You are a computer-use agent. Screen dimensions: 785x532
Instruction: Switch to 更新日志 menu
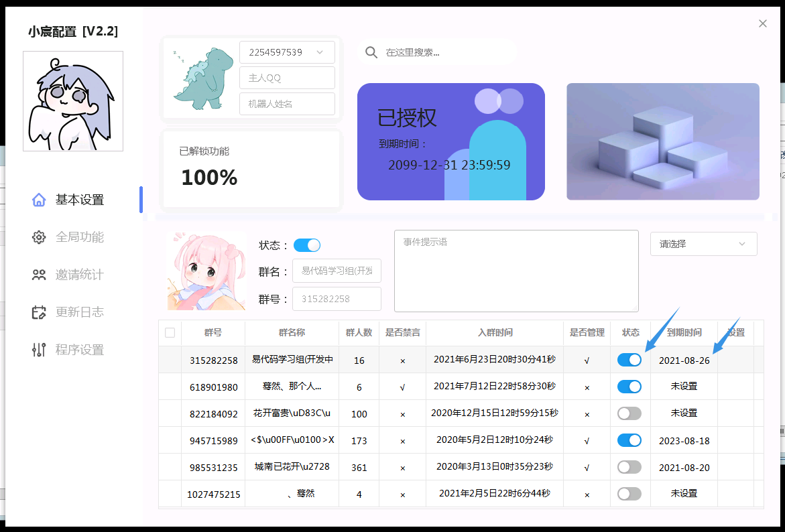point(80,312)
